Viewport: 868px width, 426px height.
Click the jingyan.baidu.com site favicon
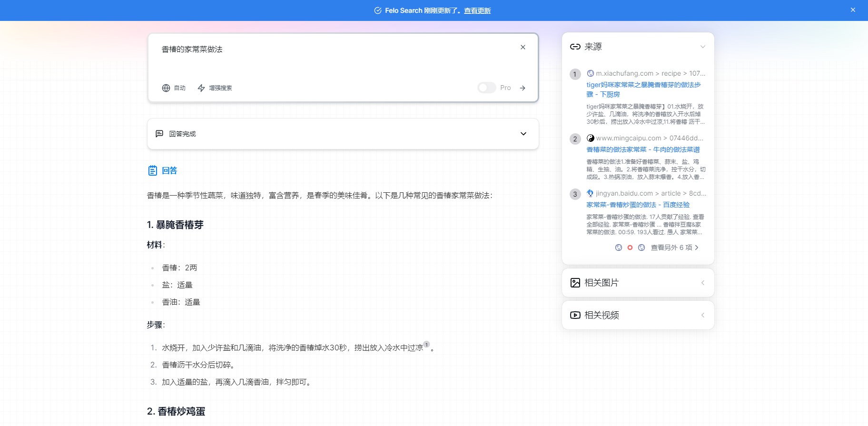(x=590, y=193)
